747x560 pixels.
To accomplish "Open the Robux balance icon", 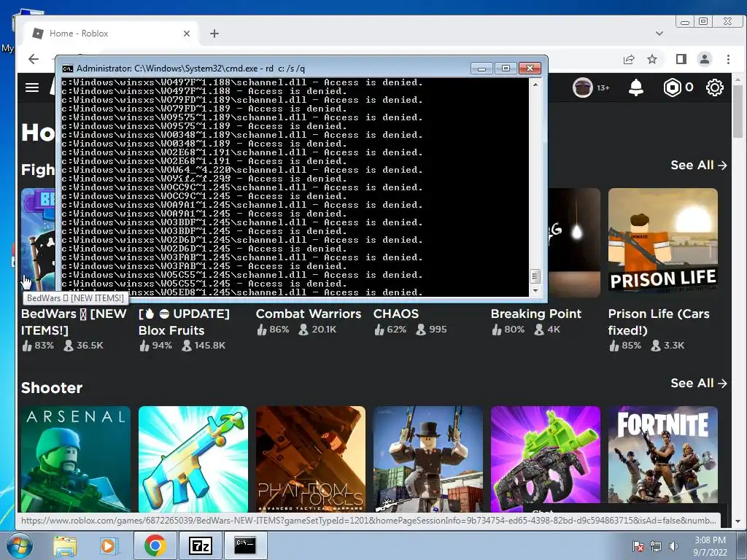I will point(672,87).
